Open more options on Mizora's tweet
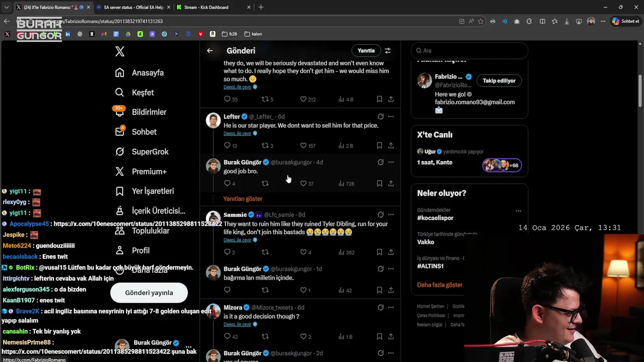 (x=391, y=307)
